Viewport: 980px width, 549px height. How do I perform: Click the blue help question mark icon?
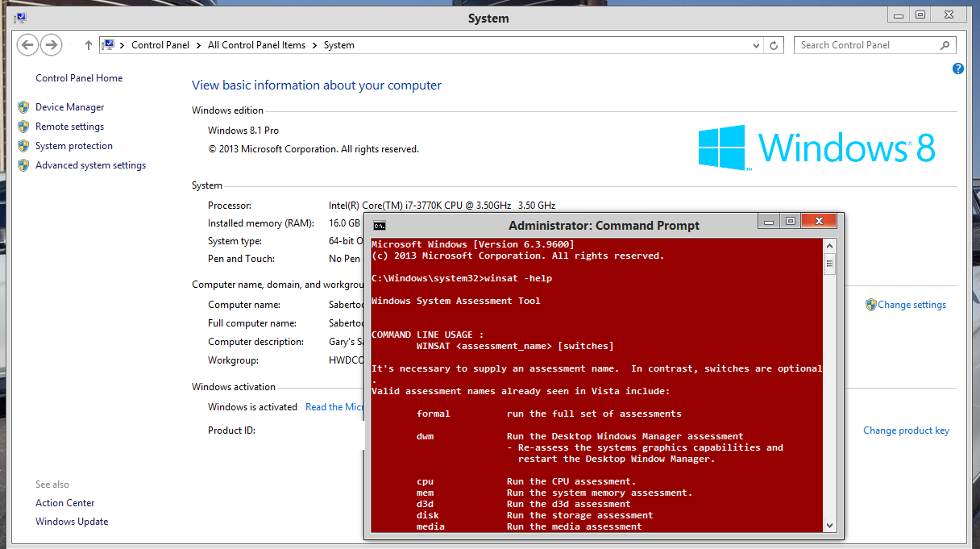coord(957,69)
